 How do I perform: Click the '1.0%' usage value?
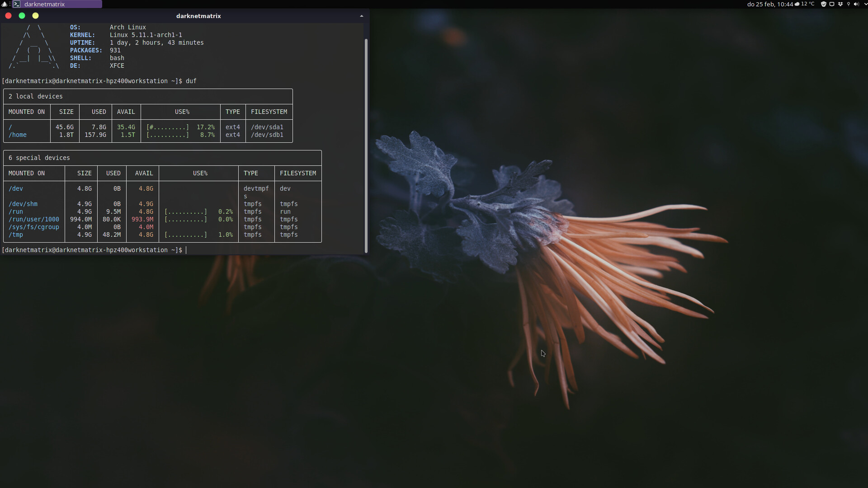[225, 235]
